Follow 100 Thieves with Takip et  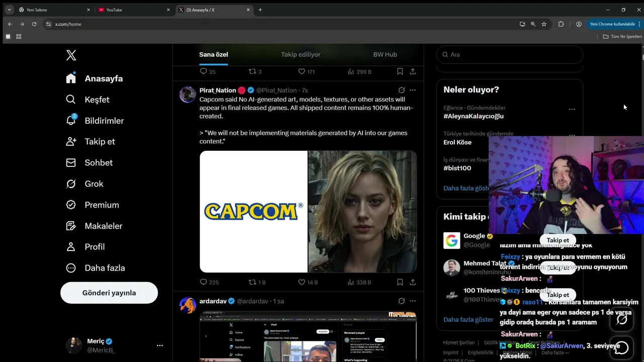click(x=558, y=295)
